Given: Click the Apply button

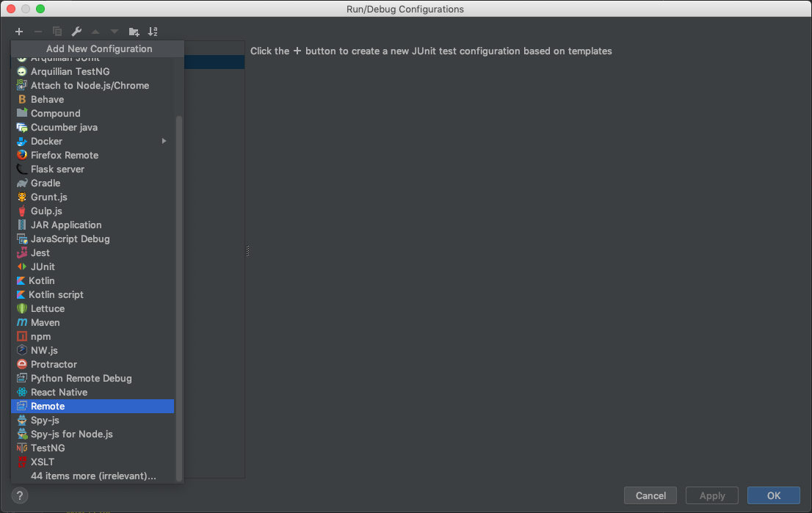Looking at the screenshot, I should (712, 496).
